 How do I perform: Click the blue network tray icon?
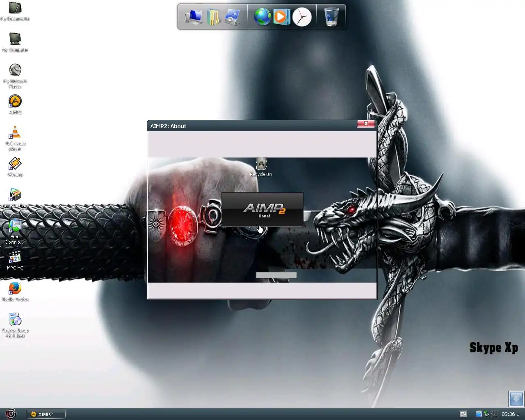[x=479, y=414]
